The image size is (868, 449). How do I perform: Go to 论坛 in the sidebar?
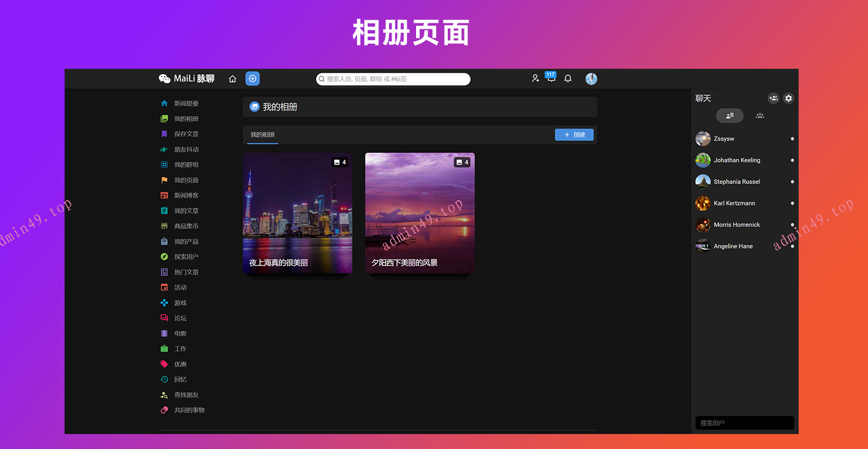(180, 318)
